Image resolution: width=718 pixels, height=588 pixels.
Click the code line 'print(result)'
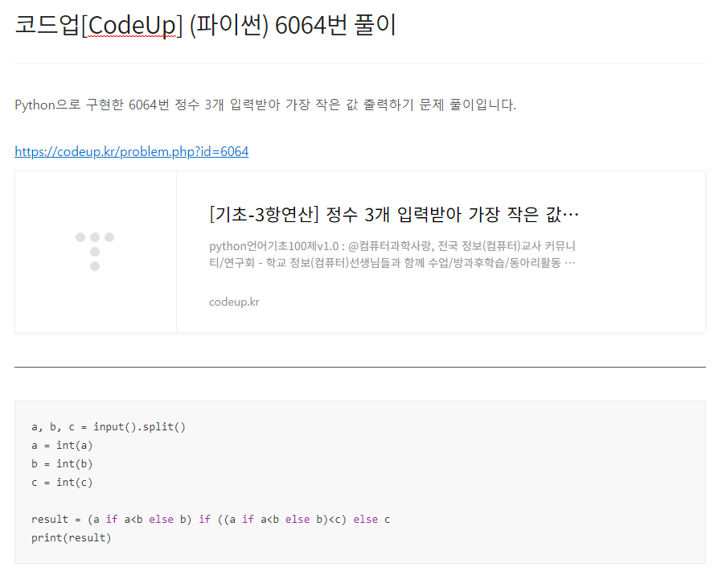pyautogui.click(x=71, y=537)
